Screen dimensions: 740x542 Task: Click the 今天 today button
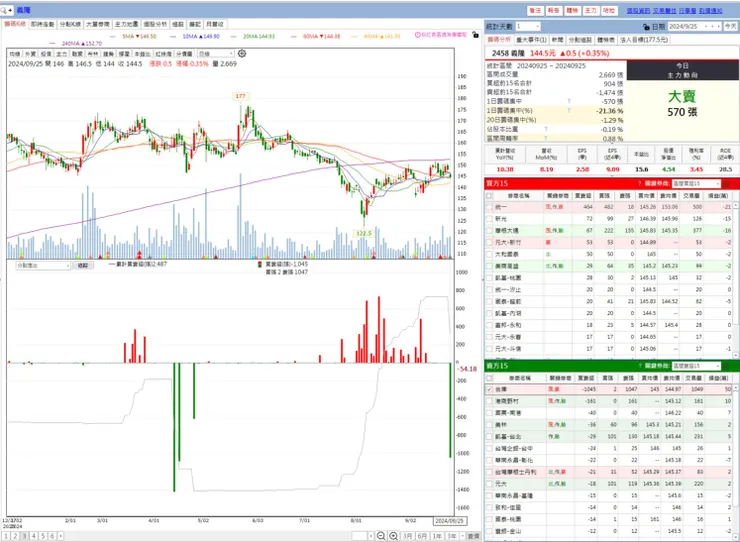coord(731,27)
